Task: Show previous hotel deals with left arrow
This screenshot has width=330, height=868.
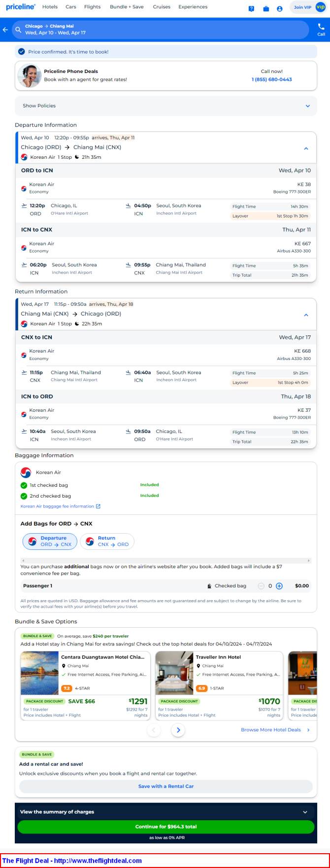Action: coord(154,730)
